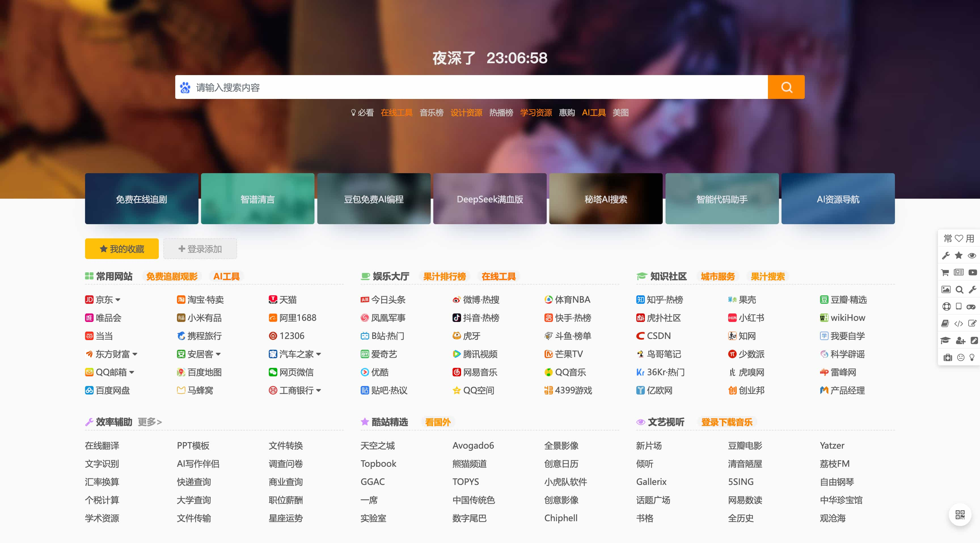Visit 微博·热搜
980x543 pixels.
(x=476, y=300)
